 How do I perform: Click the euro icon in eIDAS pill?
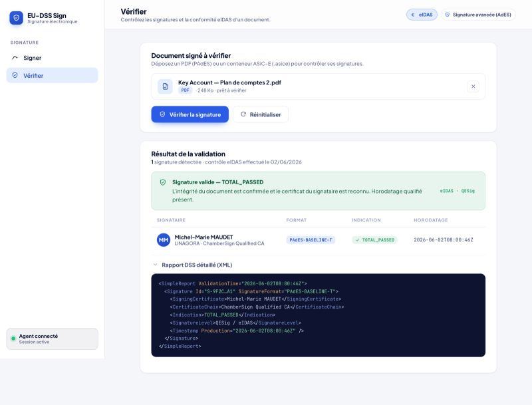click(413, 15)
